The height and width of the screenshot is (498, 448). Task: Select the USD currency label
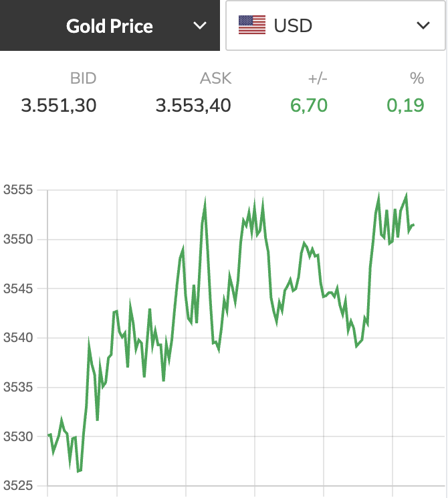pos(293,25)
